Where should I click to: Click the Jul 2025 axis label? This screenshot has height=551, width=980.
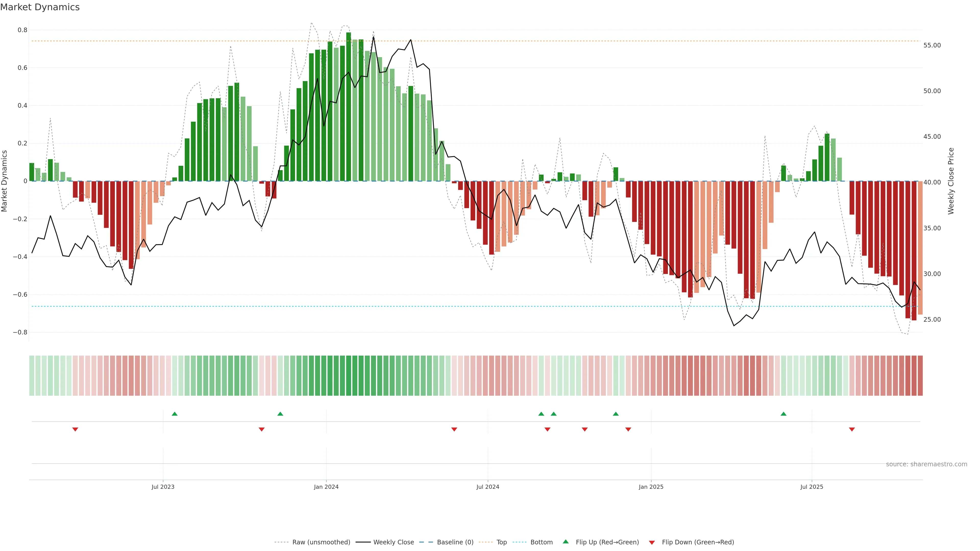click(812, 487)
